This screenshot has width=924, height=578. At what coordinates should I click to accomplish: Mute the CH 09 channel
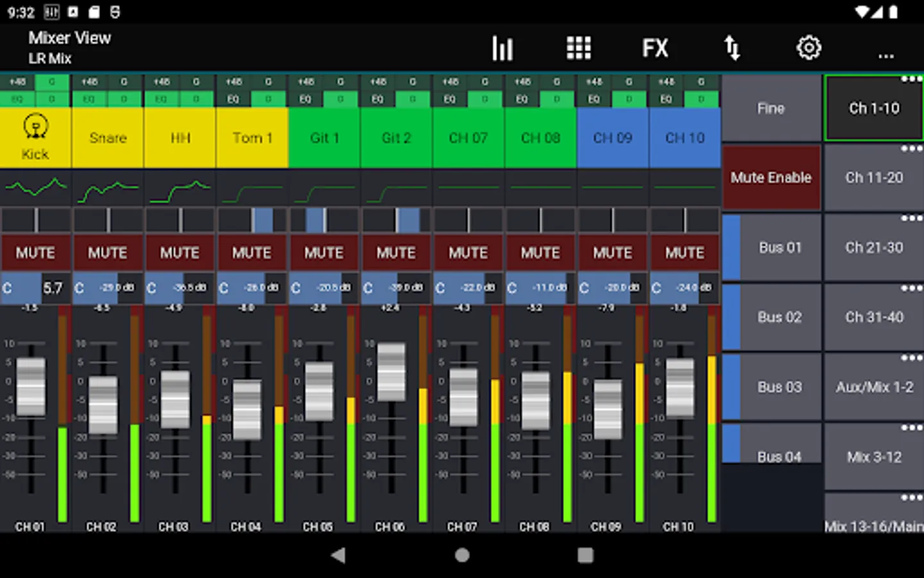[613, 253]
